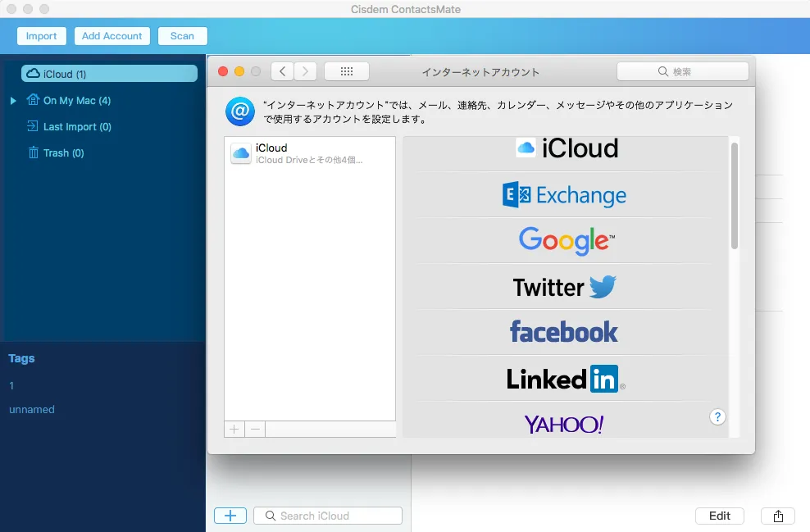Select the unnamed tag
The image size is (810, 532).
click(x=32, y=409)
